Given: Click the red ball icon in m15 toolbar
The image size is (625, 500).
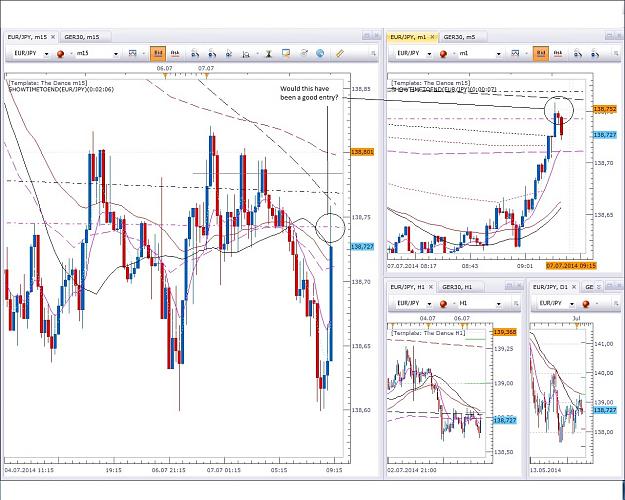Looking at the screenshot, I should tap(61, 54).
